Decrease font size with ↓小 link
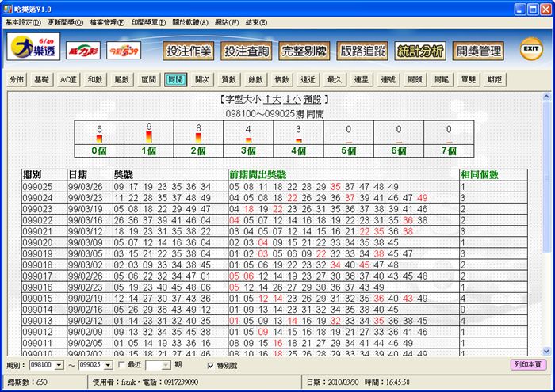 click(x=293, y=100)
